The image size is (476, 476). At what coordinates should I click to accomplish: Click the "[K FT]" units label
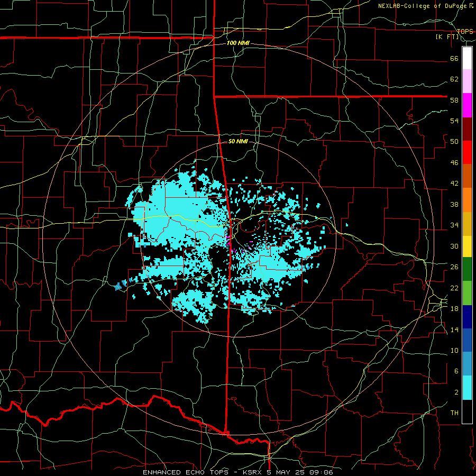[x=447, y=36]
